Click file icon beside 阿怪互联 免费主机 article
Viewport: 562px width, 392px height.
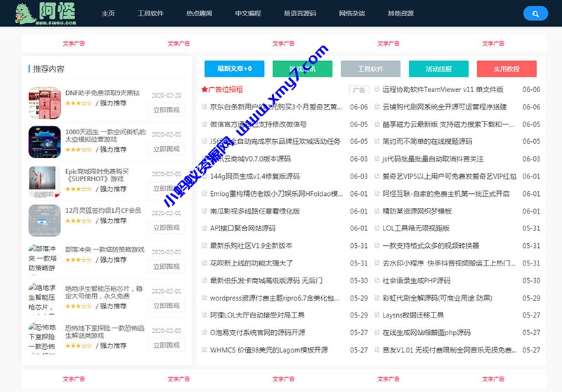point(377,193)
